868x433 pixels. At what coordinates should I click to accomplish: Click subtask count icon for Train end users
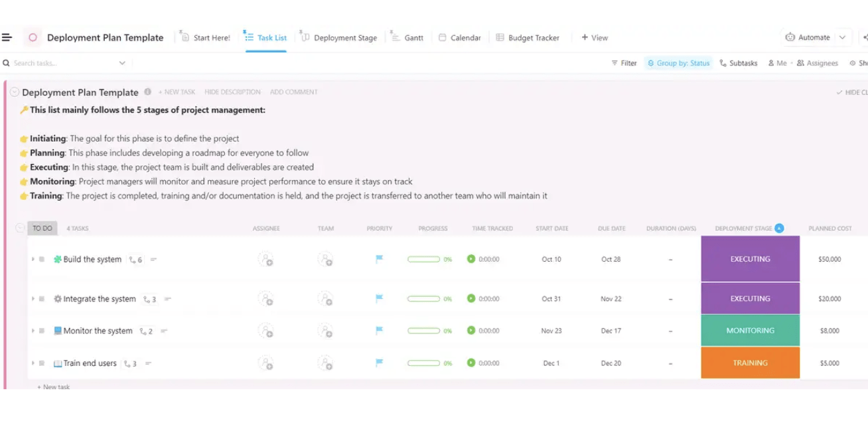[131, 364]
